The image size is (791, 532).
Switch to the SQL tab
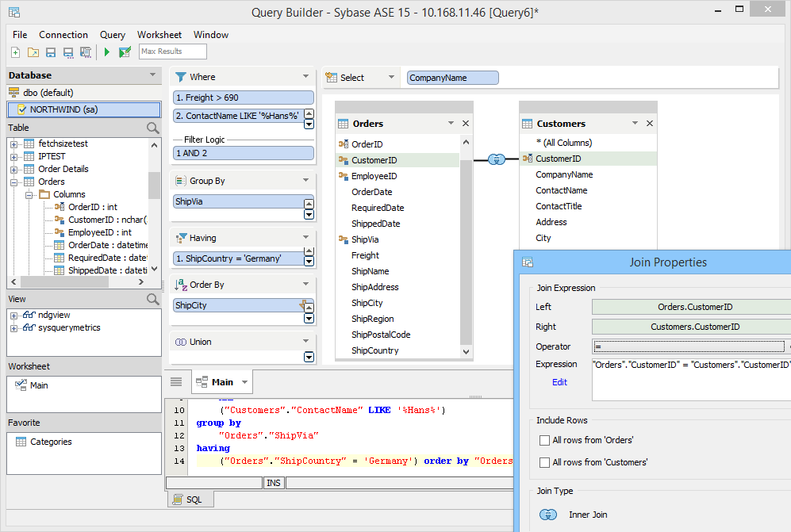[x=190, y=499]
